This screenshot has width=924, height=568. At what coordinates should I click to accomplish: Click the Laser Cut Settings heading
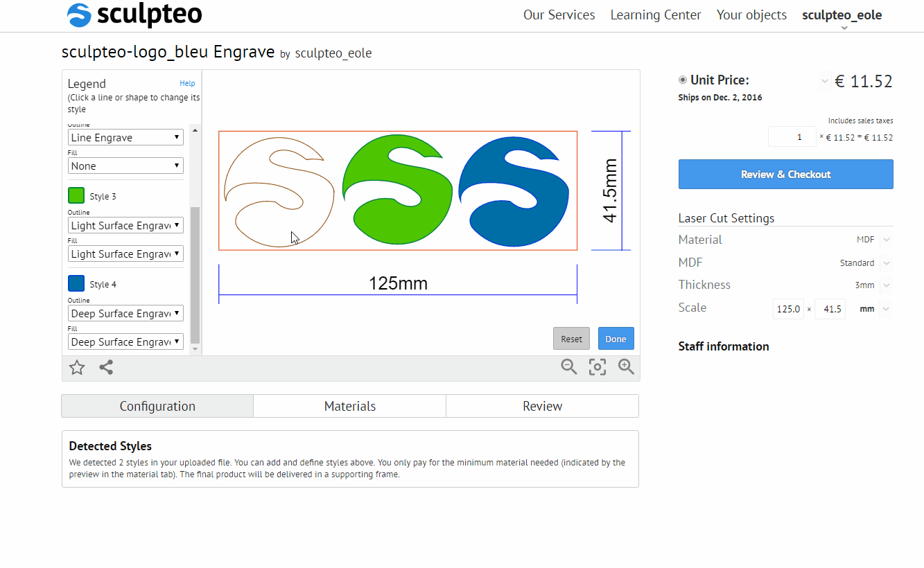[726, 218]
